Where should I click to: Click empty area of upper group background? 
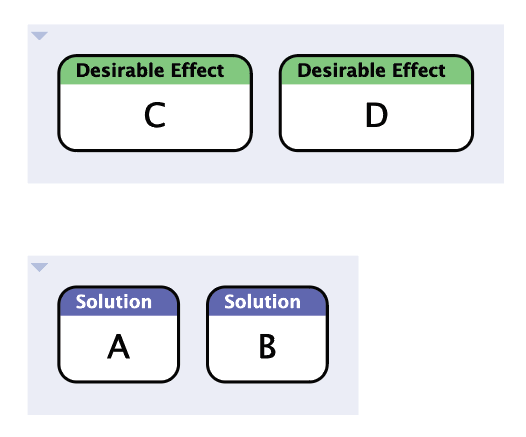click(265, 168)
